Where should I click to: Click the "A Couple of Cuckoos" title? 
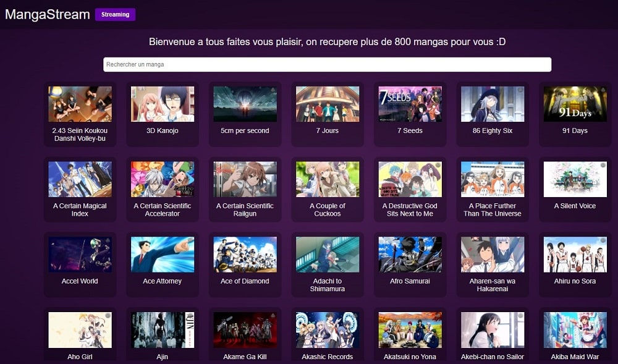coord(328,210)
